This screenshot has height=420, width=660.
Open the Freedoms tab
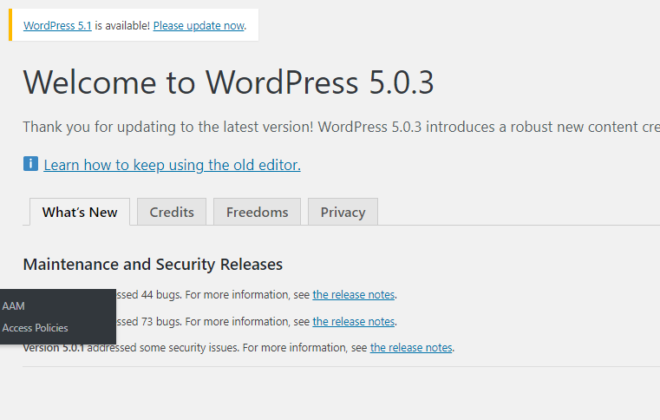tap(257, 212)
